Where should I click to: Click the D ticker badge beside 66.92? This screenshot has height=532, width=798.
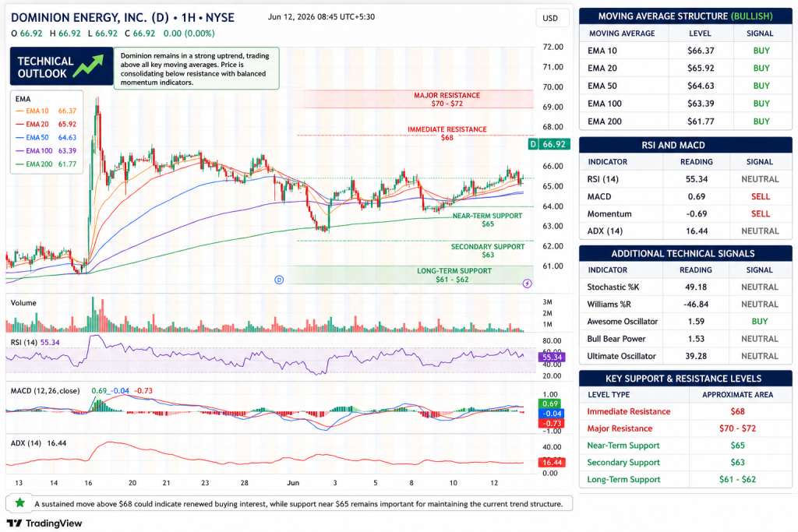pyautogui.click(x=533, y=144)
